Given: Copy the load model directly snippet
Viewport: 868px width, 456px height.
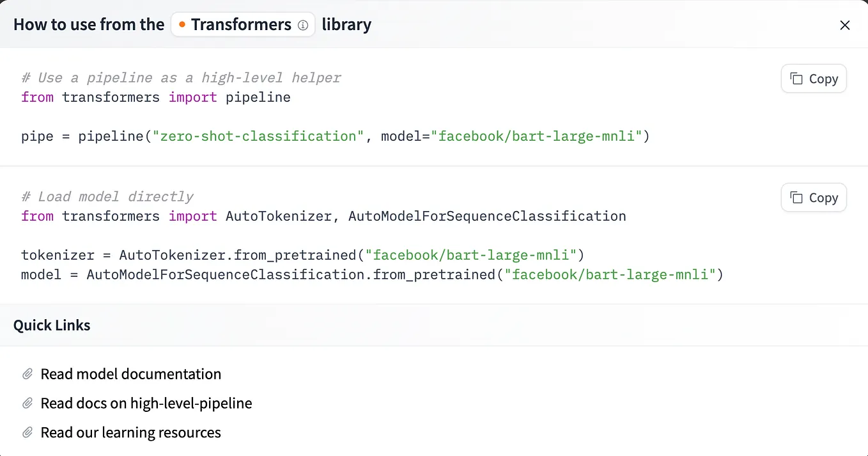Looking at the screenshot, I should (813, 197).
